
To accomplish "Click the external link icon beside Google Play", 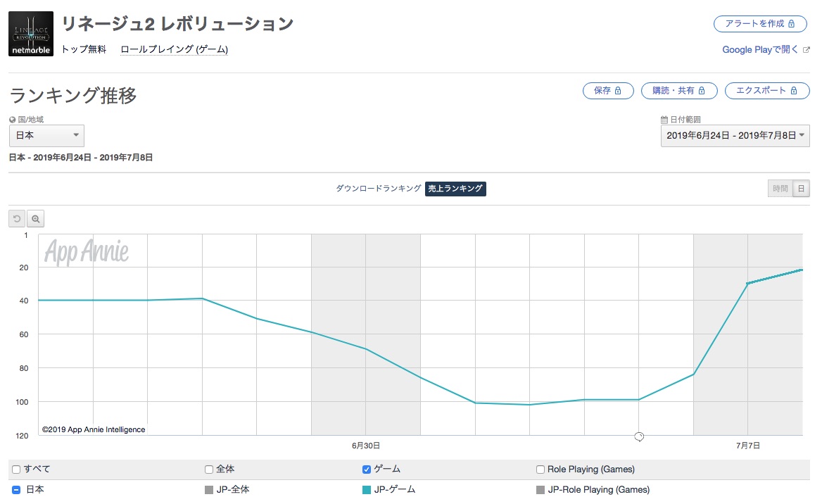I will click(x=807, y=50).
